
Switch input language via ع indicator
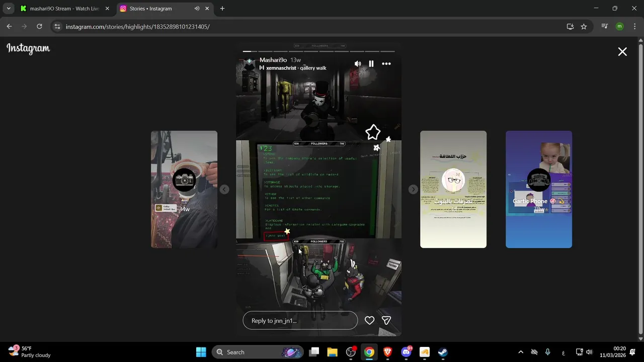[x=563, y=352]
